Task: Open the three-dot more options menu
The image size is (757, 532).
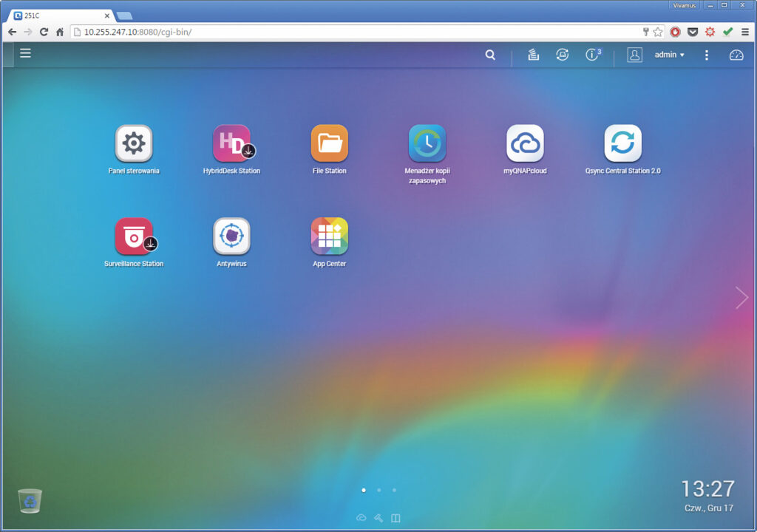Action: [x=707, y=55]
